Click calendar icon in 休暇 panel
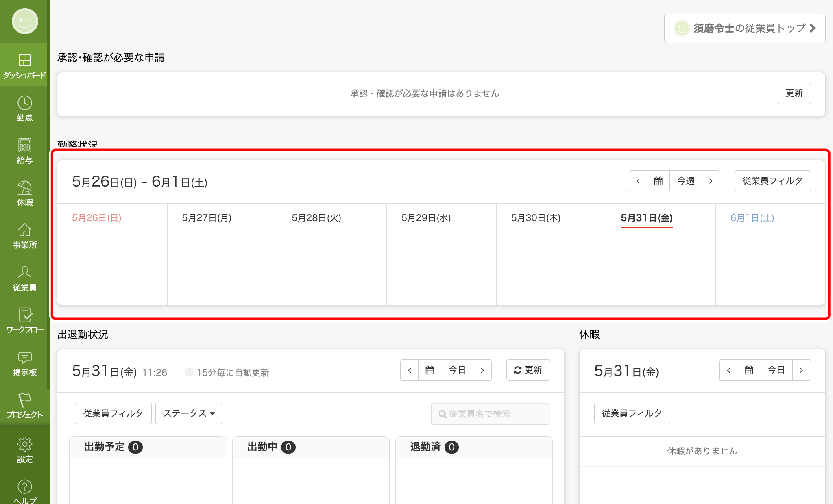 pyautogui.click(x=748, y=370)
